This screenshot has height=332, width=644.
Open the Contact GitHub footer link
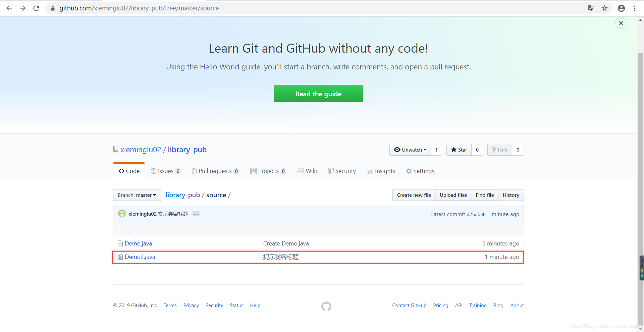[409, 306]
